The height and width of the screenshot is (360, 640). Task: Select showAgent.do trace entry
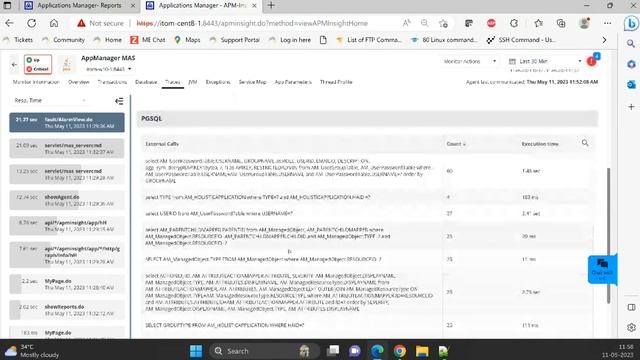[67, 200]
